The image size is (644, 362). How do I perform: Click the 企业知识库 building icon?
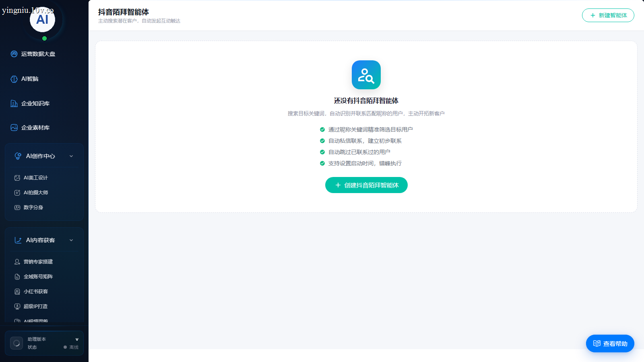(x=14, y=103)
